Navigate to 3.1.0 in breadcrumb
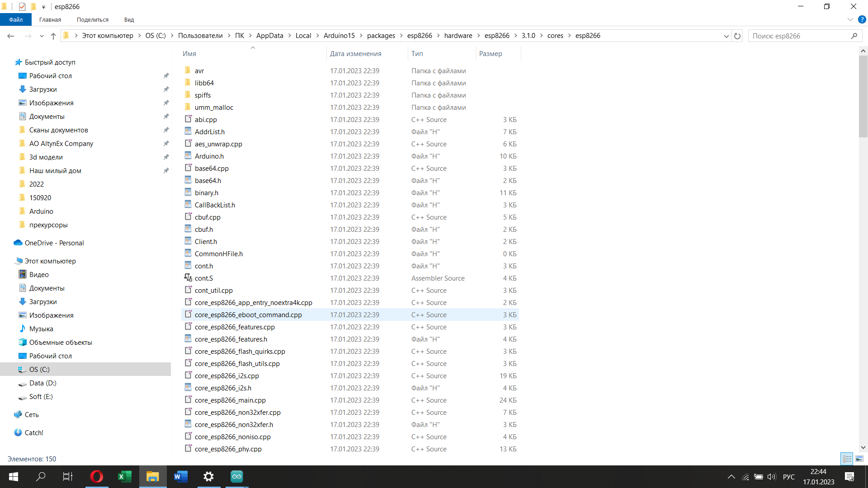The image size is (868, 488). pyautogui.click(x=528, y=36)
